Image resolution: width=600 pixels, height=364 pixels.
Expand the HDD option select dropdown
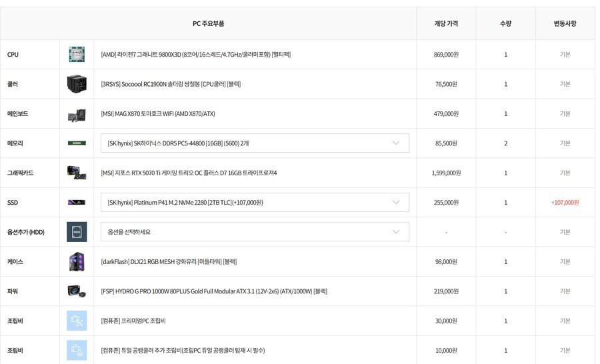click(x=255, y=232)
